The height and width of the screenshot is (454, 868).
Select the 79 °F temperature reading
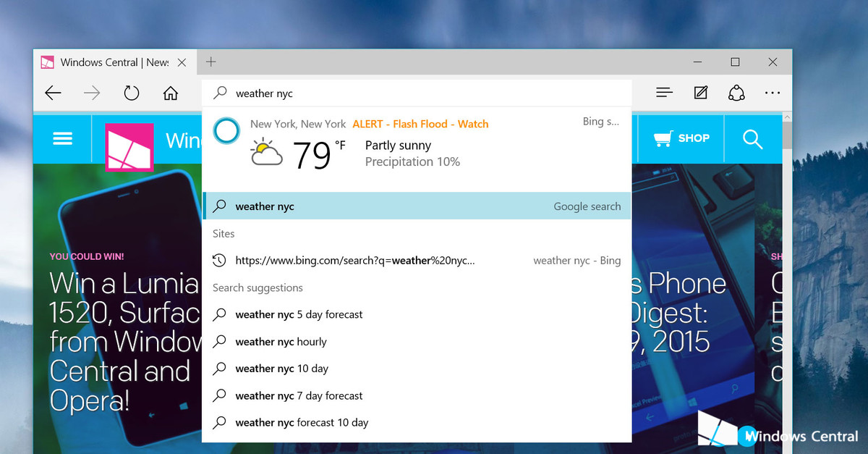point(319,154)
